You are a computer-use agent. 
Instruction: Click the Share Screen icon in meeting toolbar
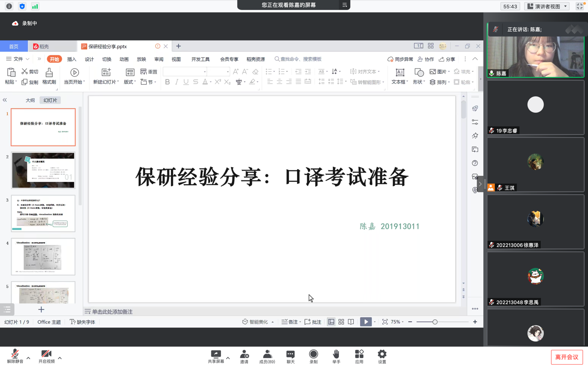(x=216, y=355)
